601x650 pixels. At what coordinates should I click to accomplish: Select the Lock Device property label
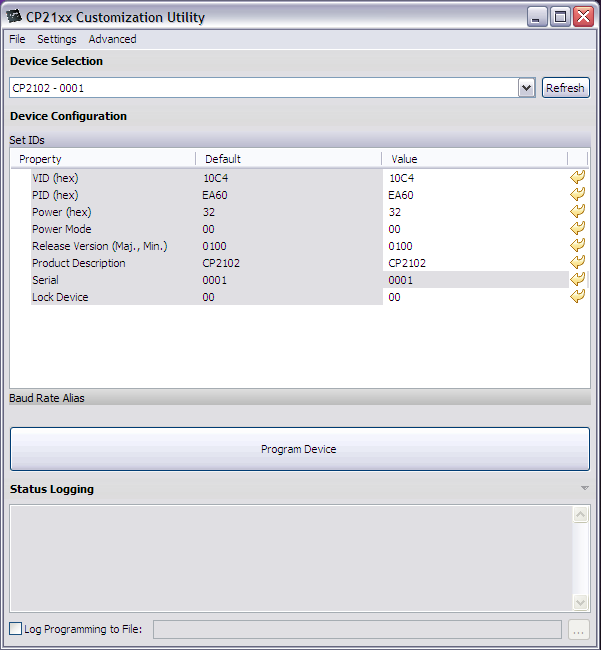pyautogui.click(x=60, y=297)
